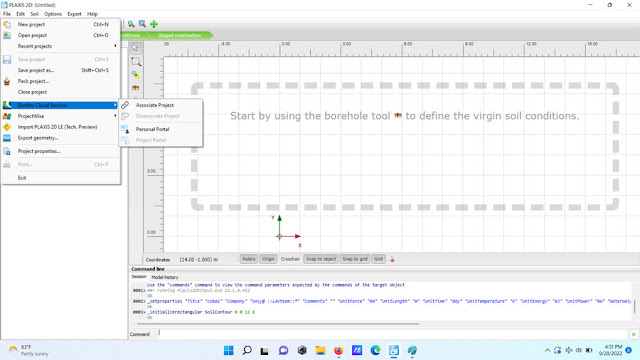The image size is (640, 360).
Task: Click the Pack project icon
Action: 7,81
